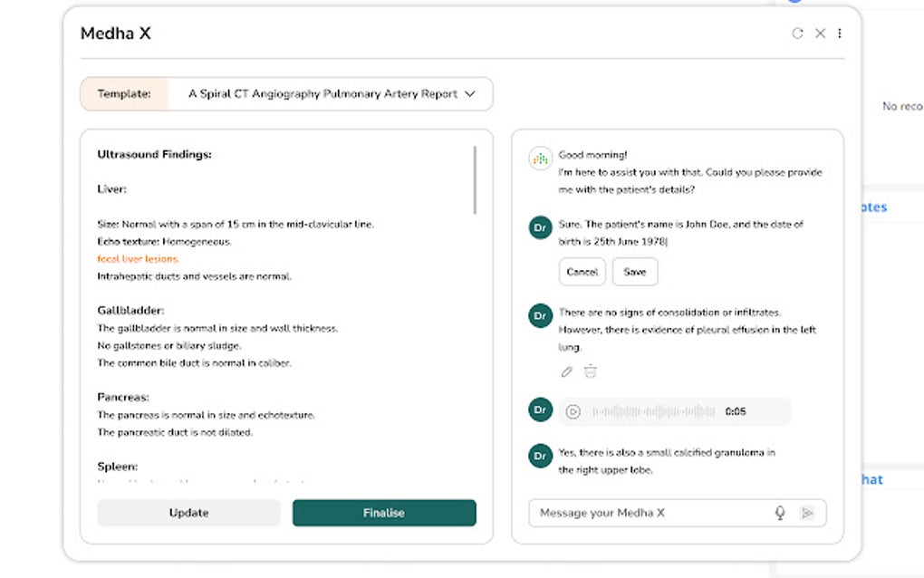
Task: Click the audio waveform of the voice message
Action: 653,411
